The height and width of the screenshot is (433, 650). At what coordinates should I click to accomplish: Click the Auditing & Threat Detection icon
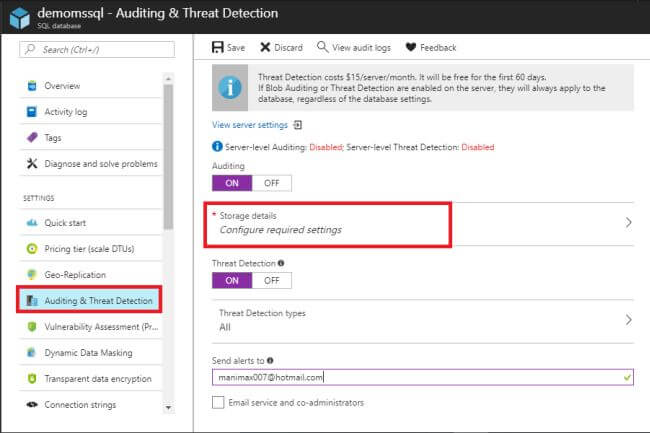click(x=32, y=300)
